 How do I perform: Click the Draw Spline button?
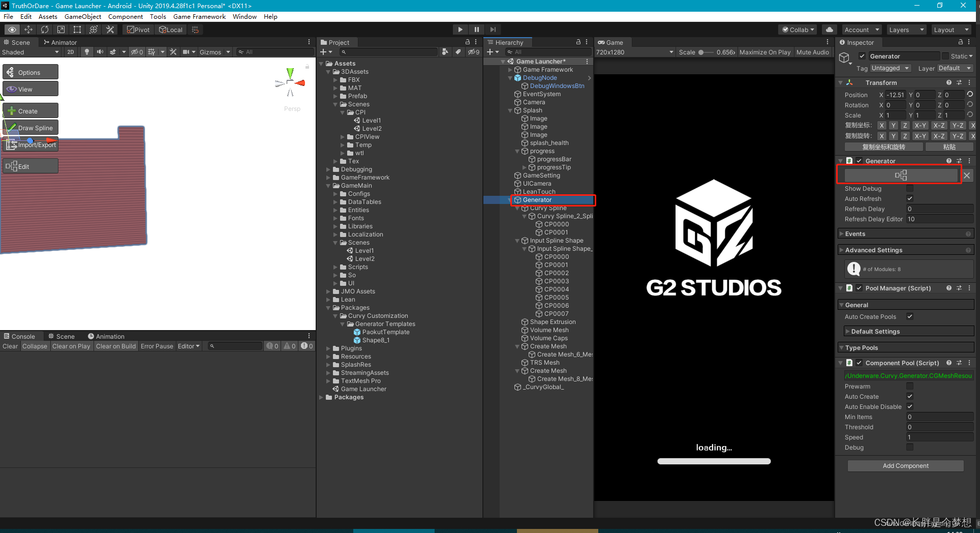[30, 128]
